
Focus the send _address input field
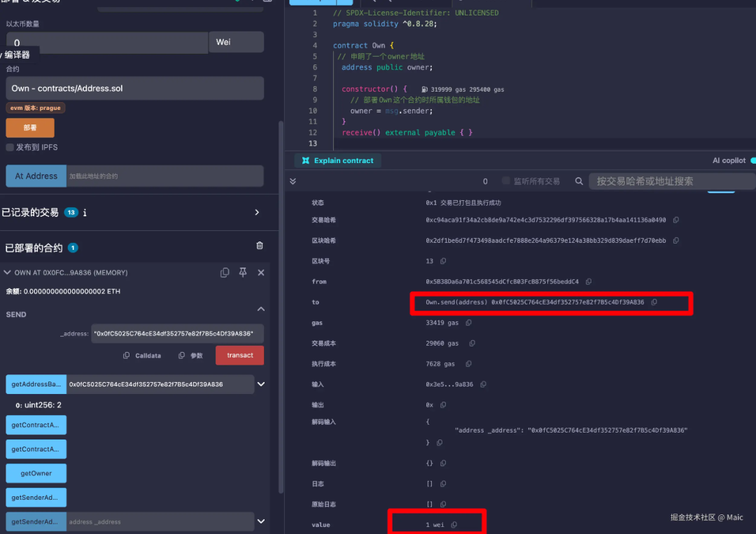click(x=177, y=334)
